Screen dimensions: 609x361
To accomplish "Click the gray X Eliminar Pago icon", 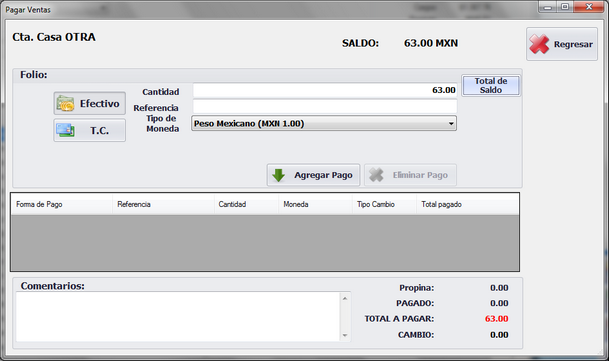I will 376,175.
